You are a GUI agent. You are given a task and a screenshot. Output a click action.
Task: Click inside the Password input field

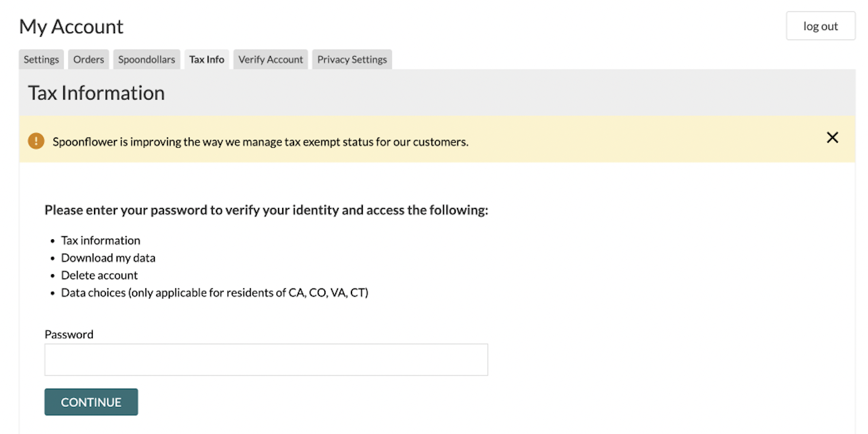(x=265, y=359)
